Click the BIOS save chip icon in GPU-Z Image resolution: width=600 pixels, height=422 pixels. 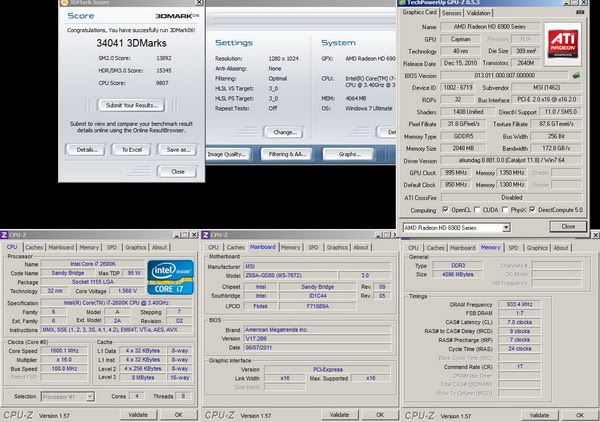pos(576,75)
